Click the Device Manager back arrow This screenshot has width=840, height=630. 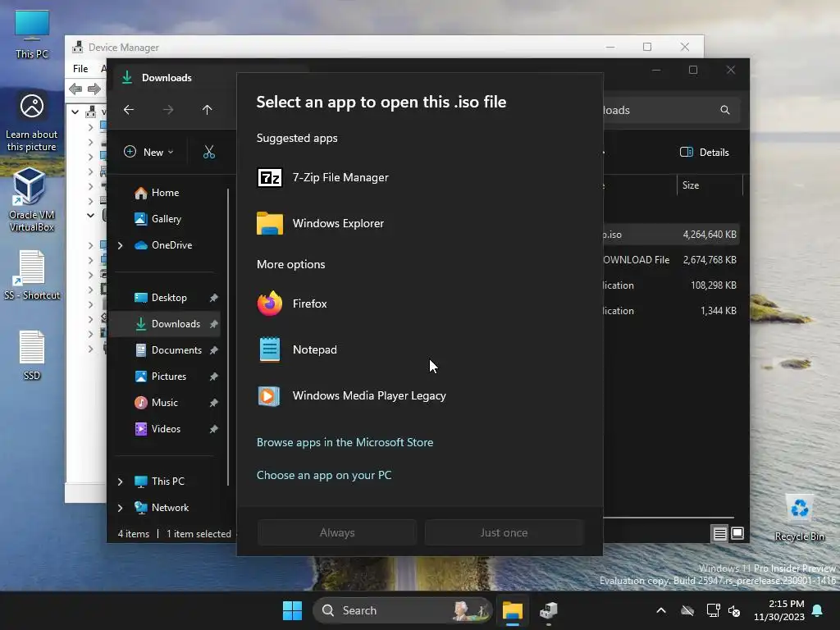(x=75, y=89)
